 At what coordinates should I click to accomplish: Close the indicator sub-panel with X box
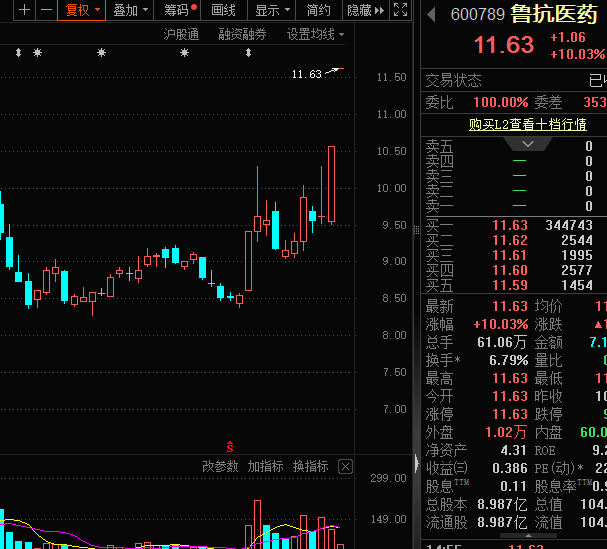[x=345, y=466]
